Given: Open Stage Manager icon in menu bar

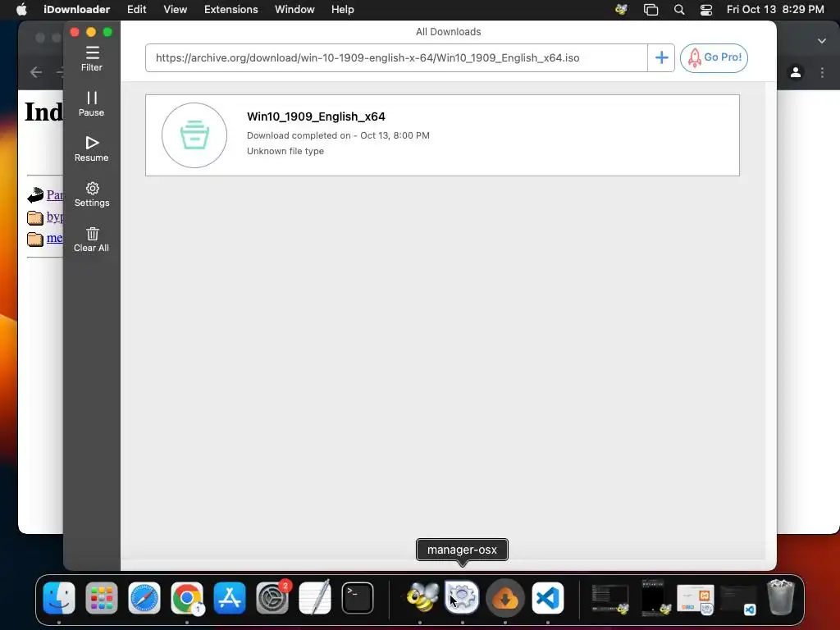Looking at the screenshot, I should click(x=651, y=10).
